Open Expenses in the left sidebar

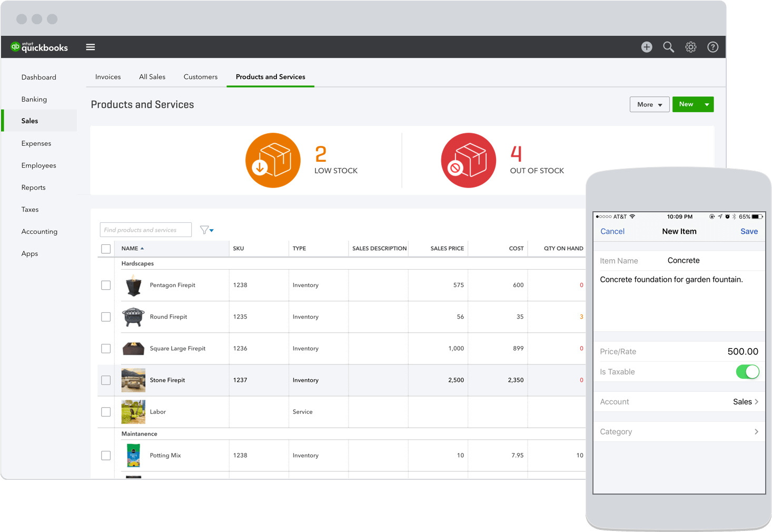[36, 143]
